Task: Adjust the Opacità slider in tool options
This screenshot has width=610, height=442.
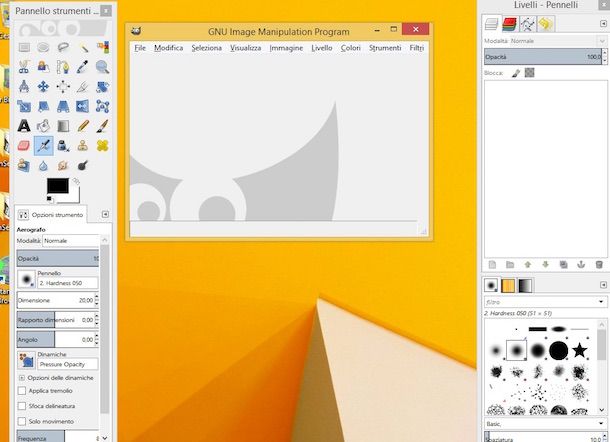Action: (58, 258)
